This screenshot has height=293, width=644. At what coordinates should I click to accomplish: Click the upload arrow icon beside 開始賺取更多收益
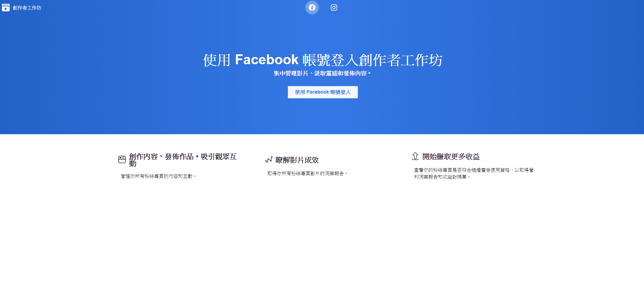click(x=415, y=156)
